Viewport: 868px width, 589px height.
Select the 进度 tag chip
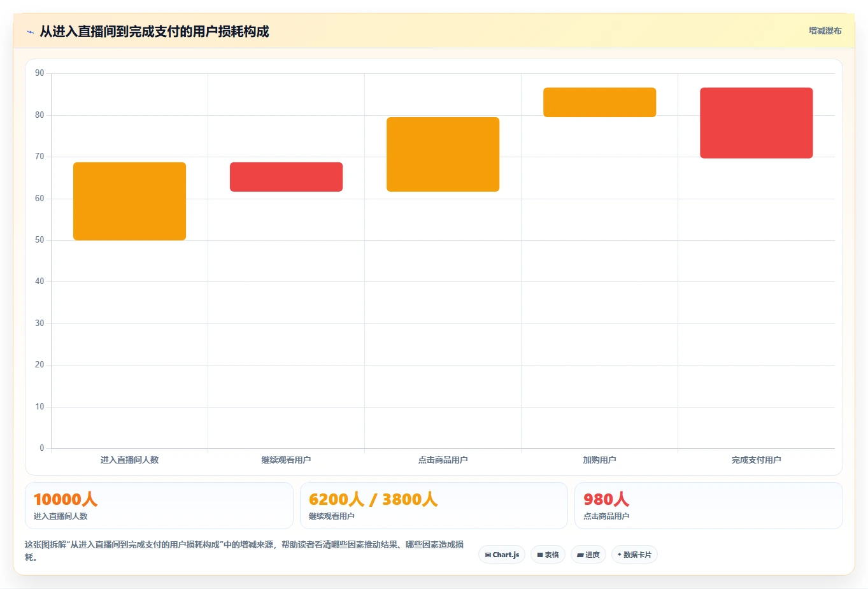pyautogui.click(x=588, y=555)
